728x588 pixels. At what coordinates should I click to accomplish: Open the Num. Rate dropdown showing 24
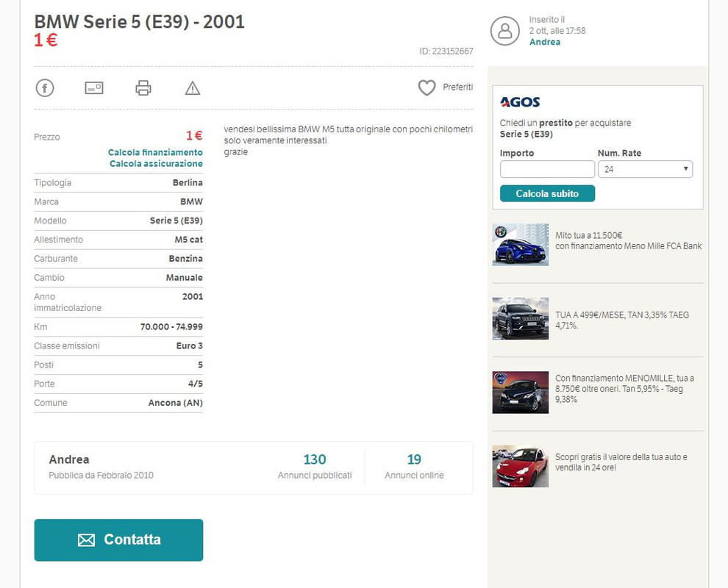pyautogui.click(x=646, y=169)
